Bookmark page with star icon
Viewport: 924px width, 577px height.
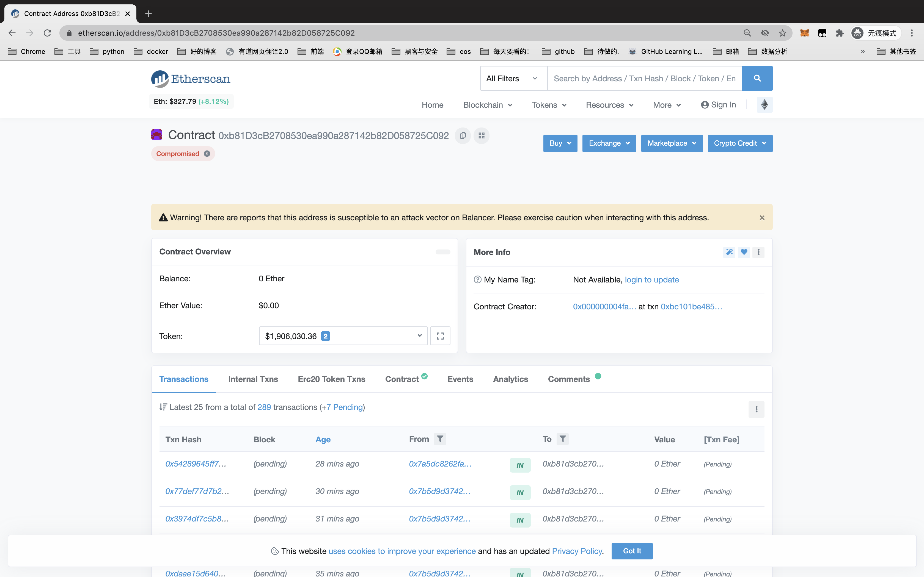783,33
